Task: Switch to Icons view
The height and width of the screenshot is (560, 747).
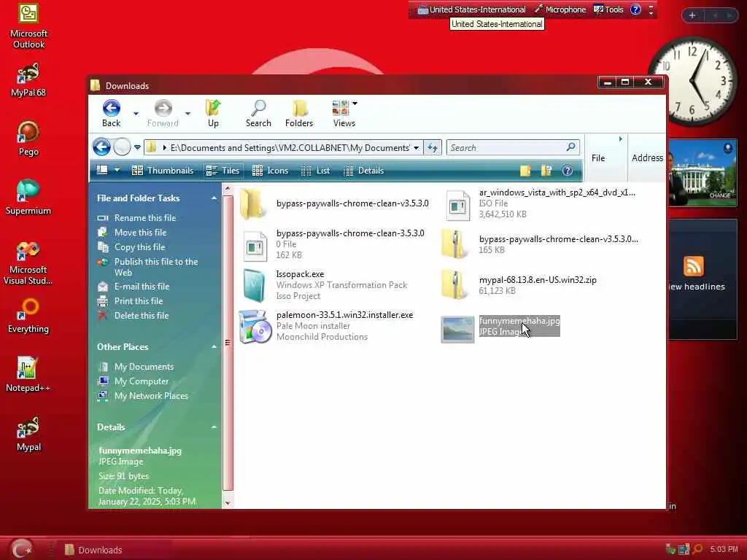Action: click(270, 171)
